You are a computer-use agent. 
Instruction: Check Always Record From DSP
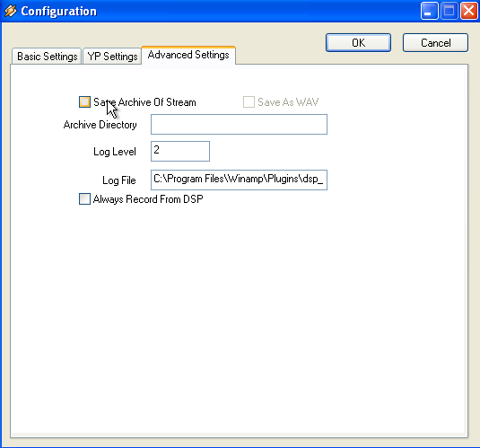pyautogui.click(x=85, y=199)
